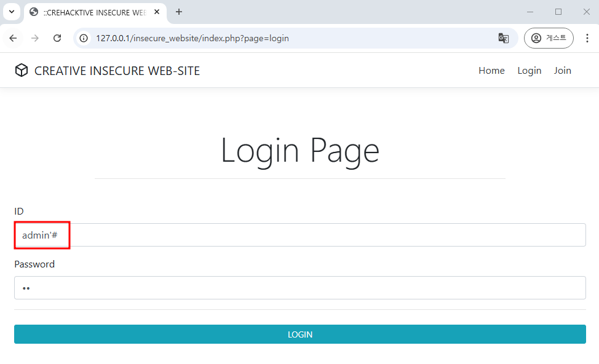This screenshot has width=599, height=364.
Task: Select the CREHACKTIVE INSECURE WEB tab
Action: click(95, 12)
